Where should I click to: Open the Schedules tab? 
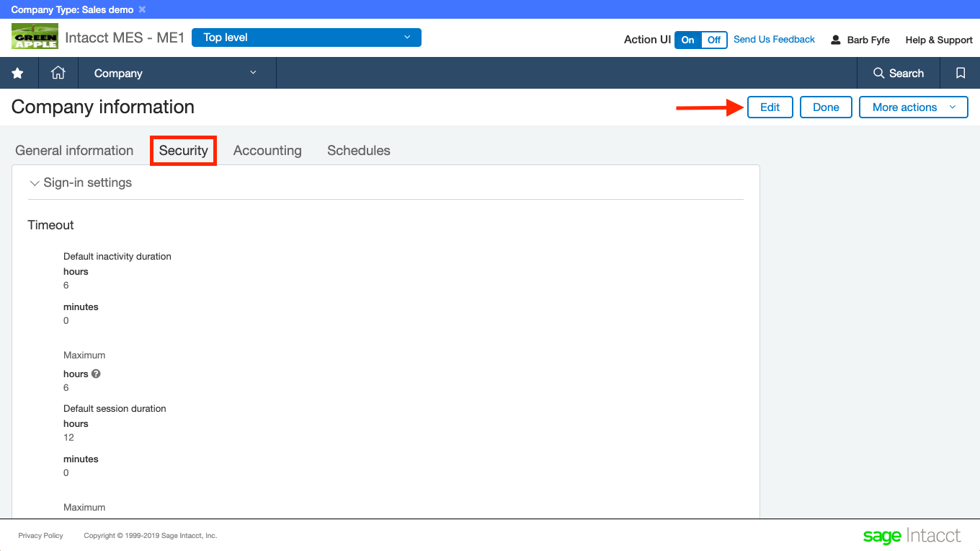pyautogui.click(x=359, y=151)
